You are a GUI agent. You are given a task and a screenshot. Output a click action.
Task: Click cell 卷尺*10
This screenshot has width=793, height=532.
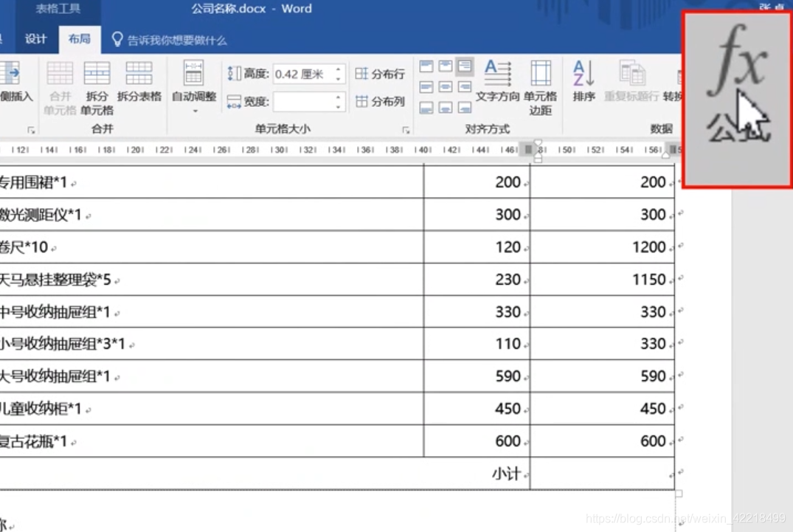pos(212,246)
